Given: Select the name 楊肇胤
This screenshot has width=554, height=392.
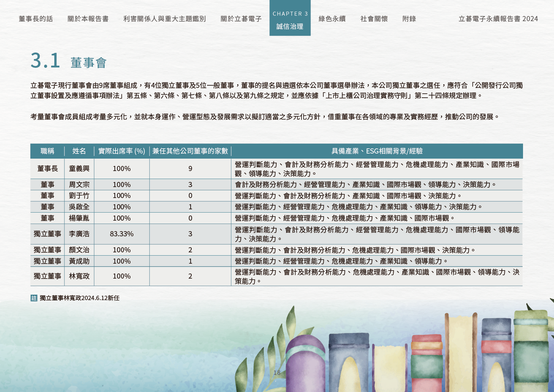Looking at the screenshot, I should click(x=79, y=218).
